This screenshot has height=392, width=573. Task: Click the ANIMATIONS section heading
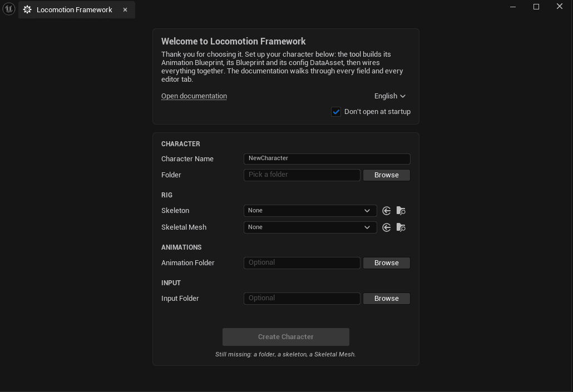coord(181,247)
